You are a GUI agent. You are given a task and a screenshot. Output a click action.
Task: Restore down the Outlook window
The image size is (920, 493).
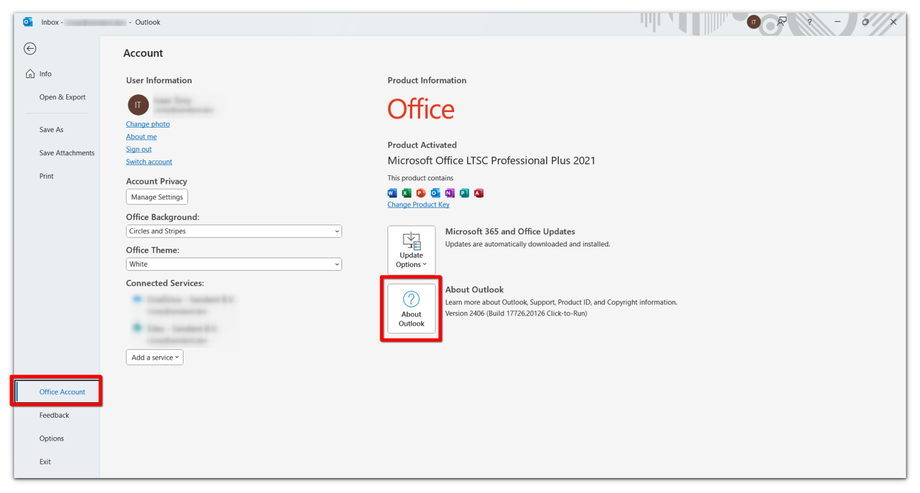point(865,22)
